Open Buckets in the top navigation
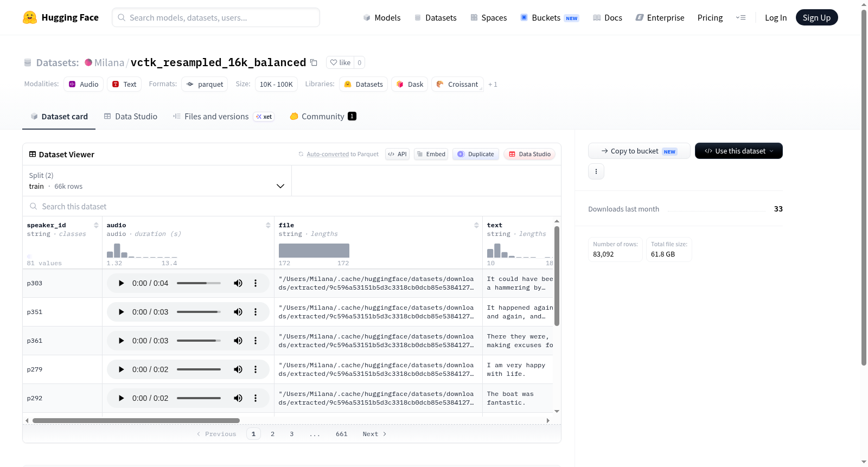 pyautogui.click(x=550, y=17)
